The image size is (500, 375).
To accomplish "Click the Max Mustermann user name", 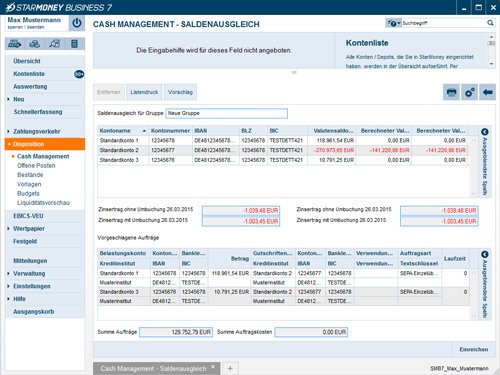I will click(x=34, y=20).
